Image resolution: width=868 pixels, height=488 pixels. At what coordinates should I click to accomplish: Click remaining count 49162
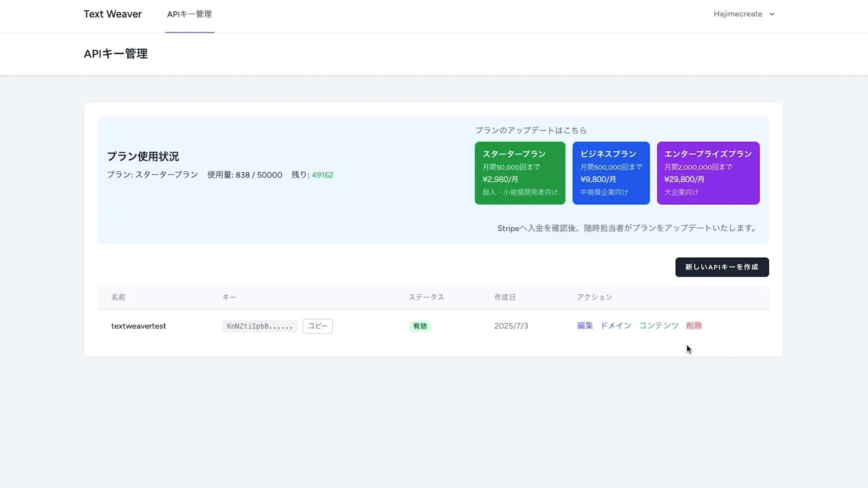pyautogui.click(x=322, y=175)
